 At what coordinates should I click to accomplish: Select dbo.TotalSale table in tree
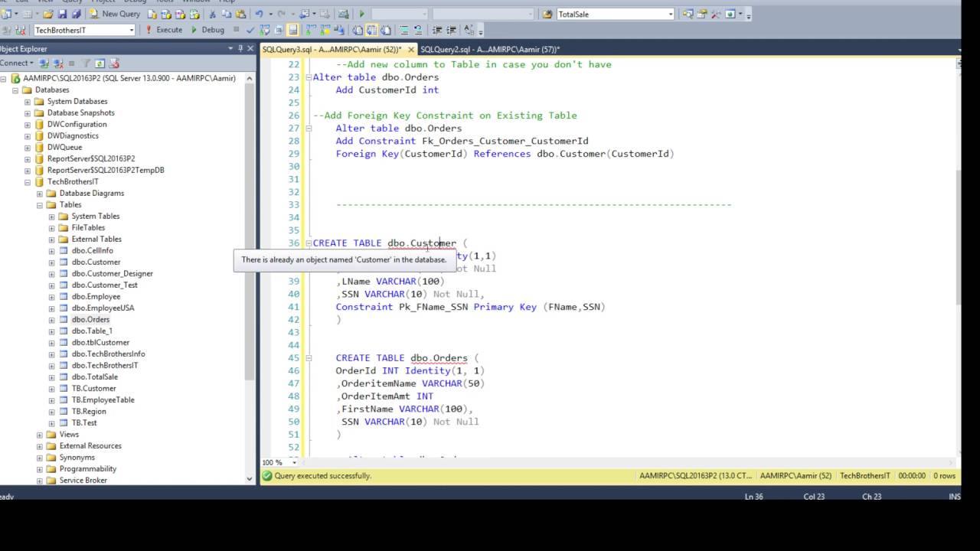tap(95, 377)
